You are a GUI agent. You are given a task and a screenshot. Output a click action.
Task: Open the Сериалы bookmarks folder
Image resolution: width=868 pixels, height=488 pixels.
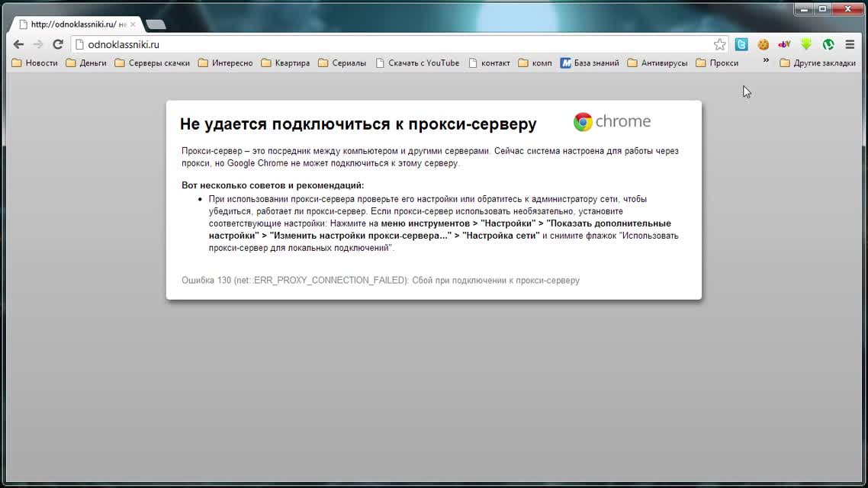342,63
